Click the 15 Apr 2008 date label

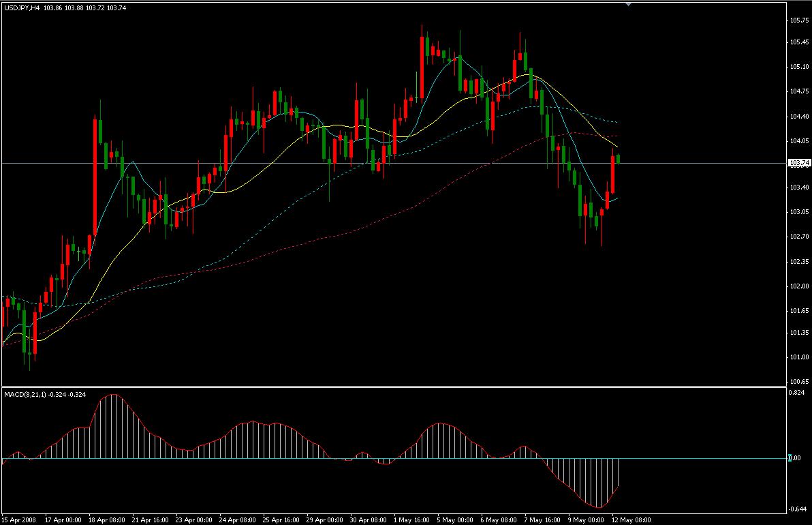coord(19,520)
